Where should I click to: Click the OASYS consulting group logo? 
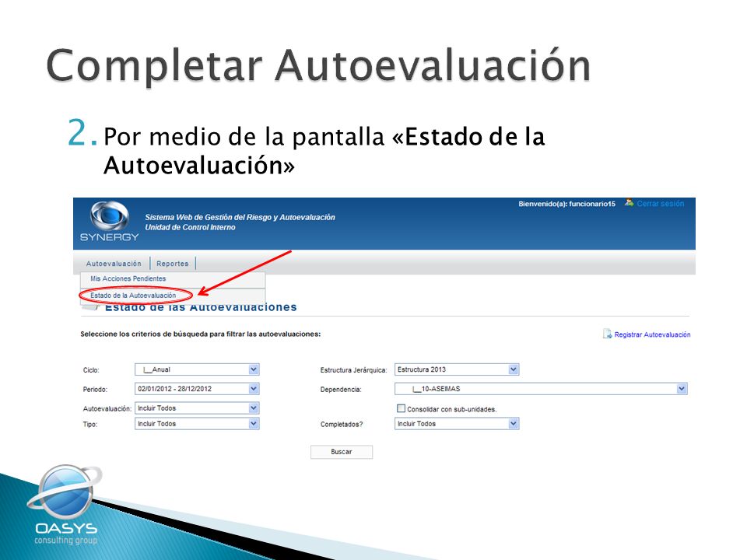65,505
